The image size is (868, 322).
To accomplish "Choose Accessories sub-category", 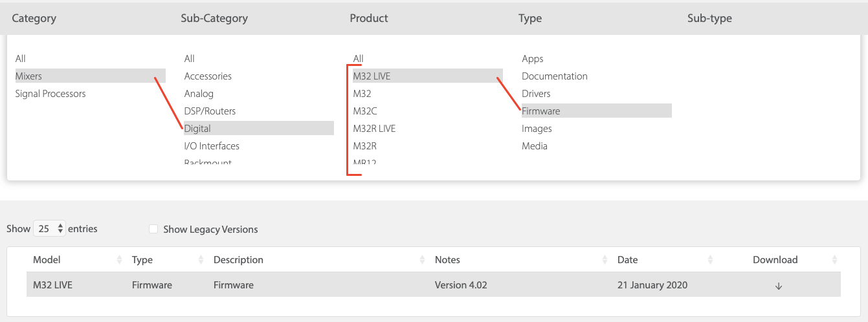I will 208,76.
